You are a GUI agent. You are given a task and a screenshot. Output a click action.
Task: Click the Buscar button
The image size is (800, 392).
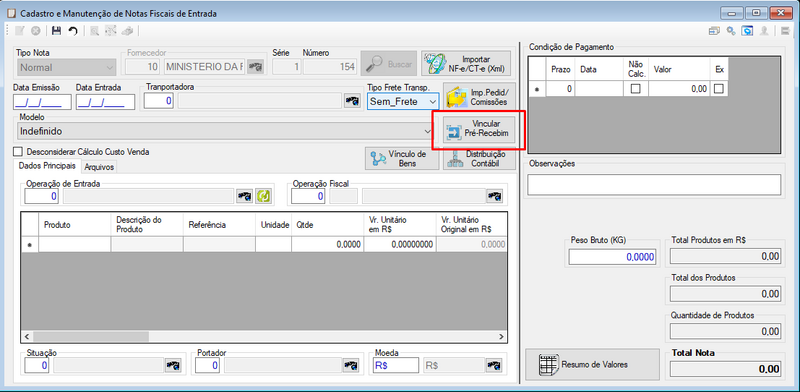tap(389, 64)
